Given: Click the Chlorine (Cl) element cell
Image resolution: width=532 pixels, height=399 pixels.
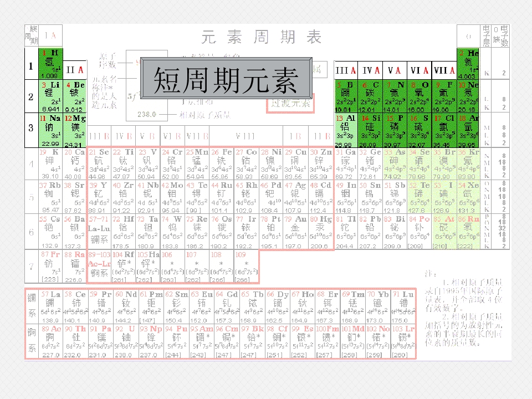Looking at the screenshot, I should (444, 130).
